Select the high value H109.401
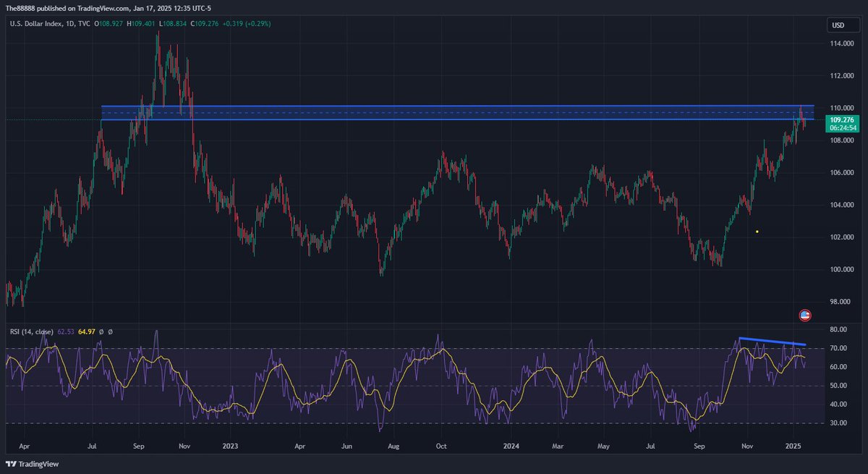868x474 pixels. coord(142,24)
